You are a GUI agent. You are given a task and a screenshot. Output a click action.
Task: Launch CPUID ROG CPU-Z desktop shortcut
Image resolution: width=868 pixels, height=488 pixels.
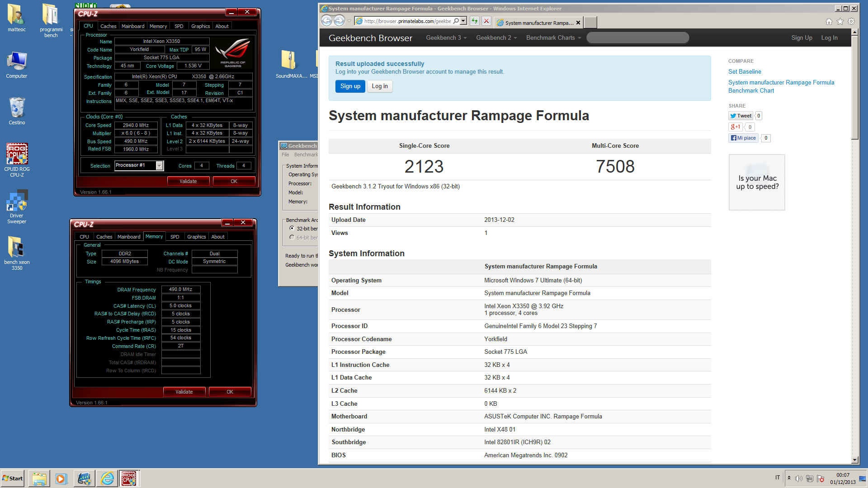(x=17, y=160)
